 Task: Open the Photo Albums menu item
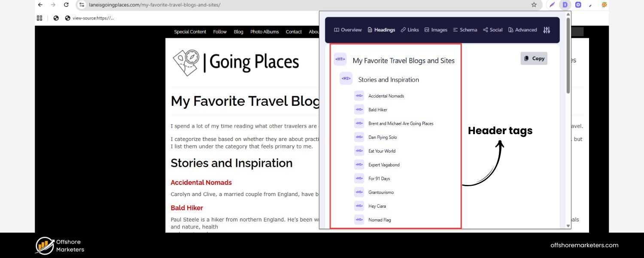pyautogui.click(x=264, y=31)
